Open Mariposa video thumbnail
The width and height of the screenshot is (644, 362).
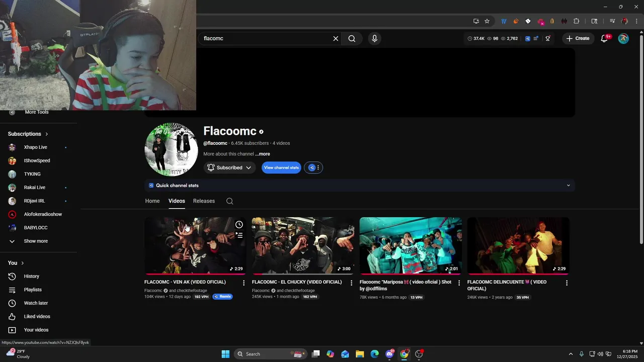pyautogui.click(x=411, y=245)
